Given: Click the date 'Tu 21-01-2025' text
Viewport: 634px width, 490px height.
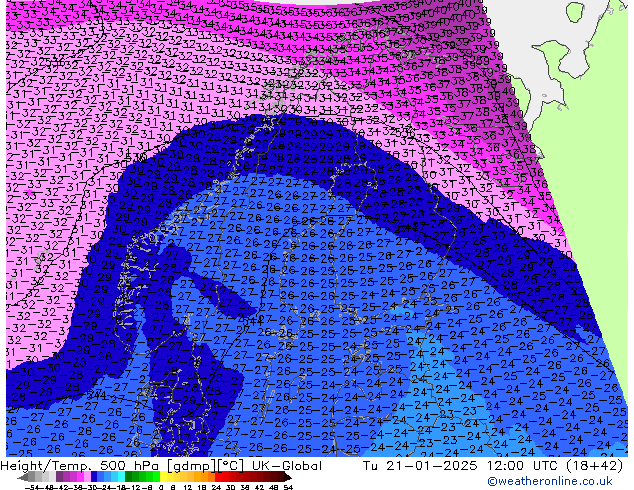Looking at the screenshot, I should coord(420,466).
